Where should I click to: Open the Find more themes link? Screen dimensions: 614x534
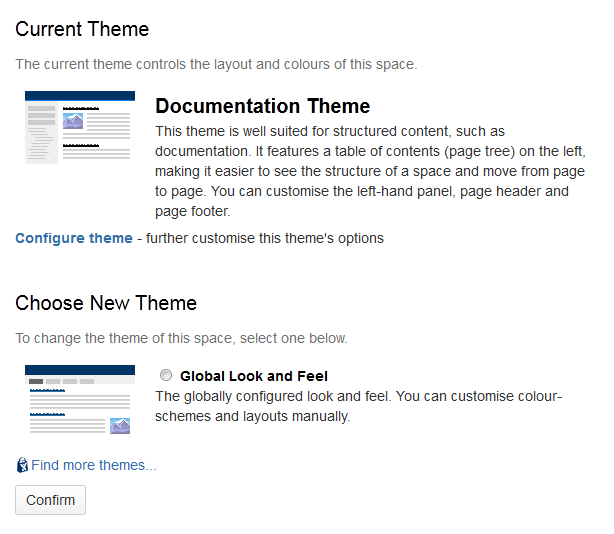click(x=94, y=465)
